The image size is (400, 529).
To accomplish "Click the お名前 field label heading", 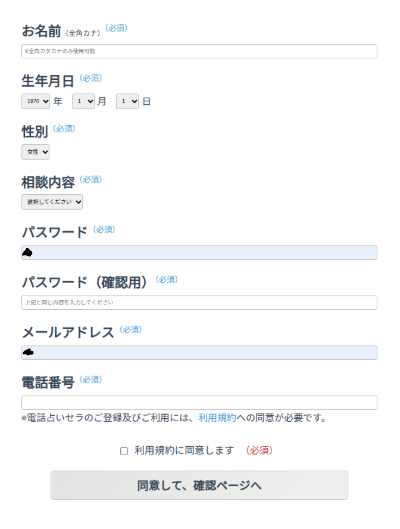I will click(41, 31).
